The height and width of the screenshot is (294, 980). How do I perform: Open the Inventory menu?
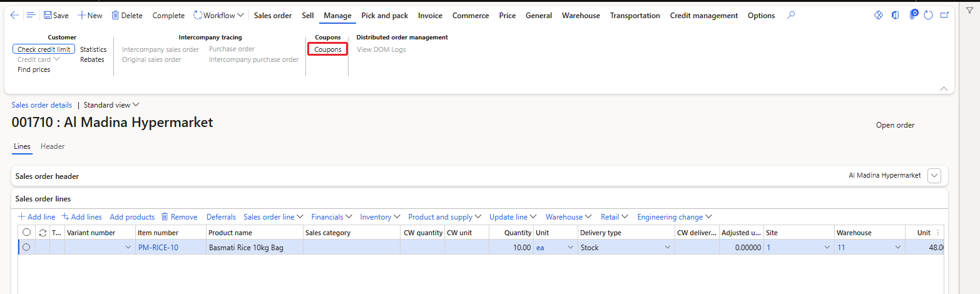380,217
